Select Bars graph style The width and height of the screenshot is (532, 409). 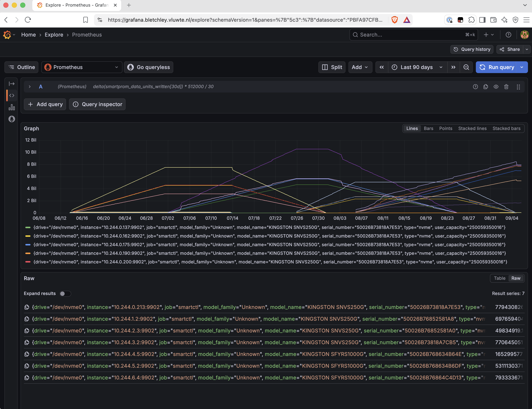coord(428,129)
